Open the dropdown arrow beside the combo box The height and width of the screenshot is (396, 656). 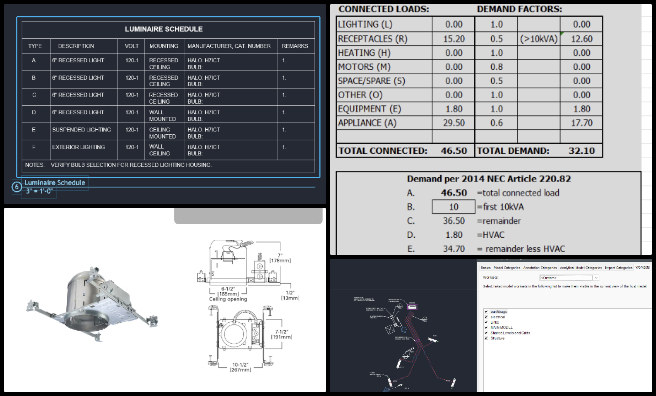(x=596, y=278)
